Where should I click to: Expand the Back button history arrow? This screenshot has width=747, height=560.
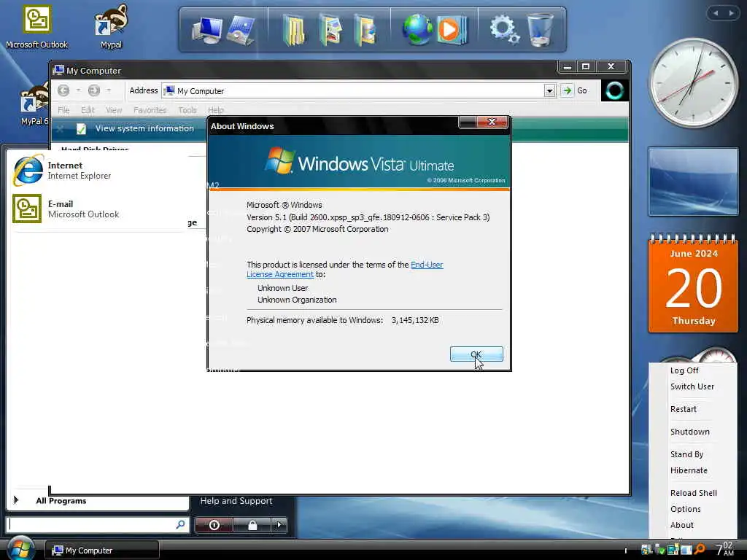[78, 90]
